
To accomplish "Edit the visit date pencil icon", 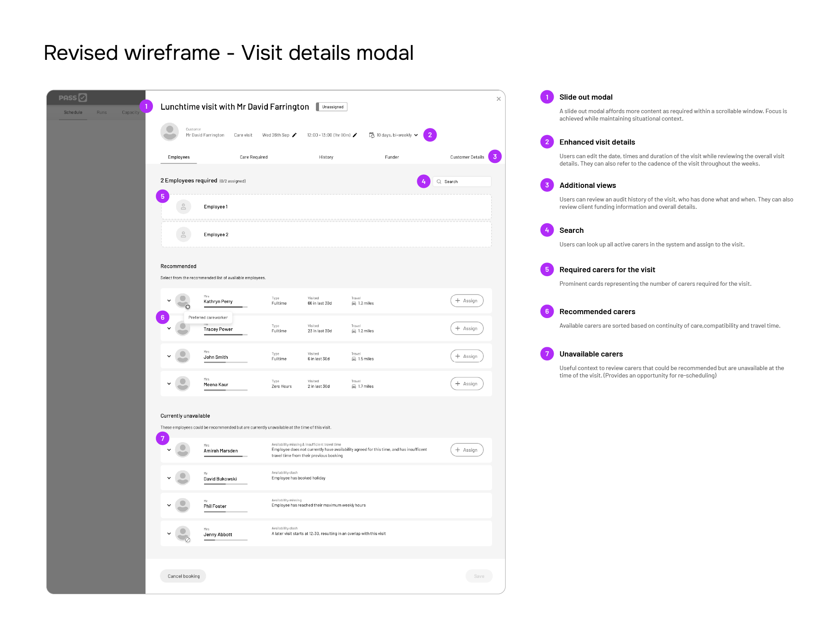I will pyautogui.click(x=295, y=135).
